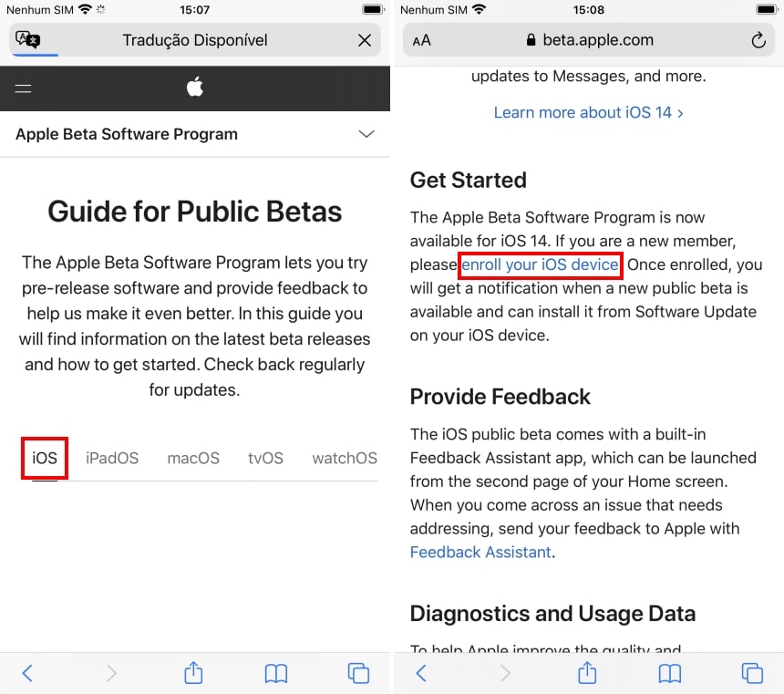Viewport: 784px width, 694px height.
Task: Tap the translate icon in left address bar
Action: point(27,39)
